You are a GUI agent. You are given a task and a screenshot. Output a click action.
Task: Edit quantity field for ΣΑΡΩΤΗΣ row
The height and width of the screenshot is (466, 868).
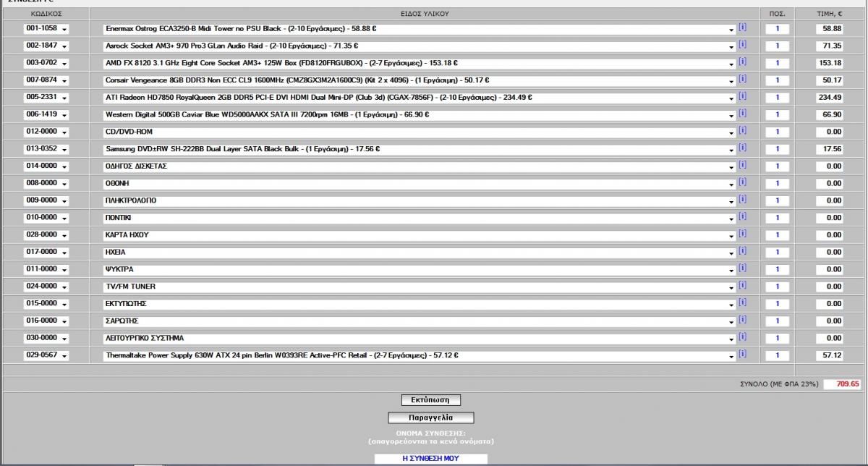tap(777, 321)
